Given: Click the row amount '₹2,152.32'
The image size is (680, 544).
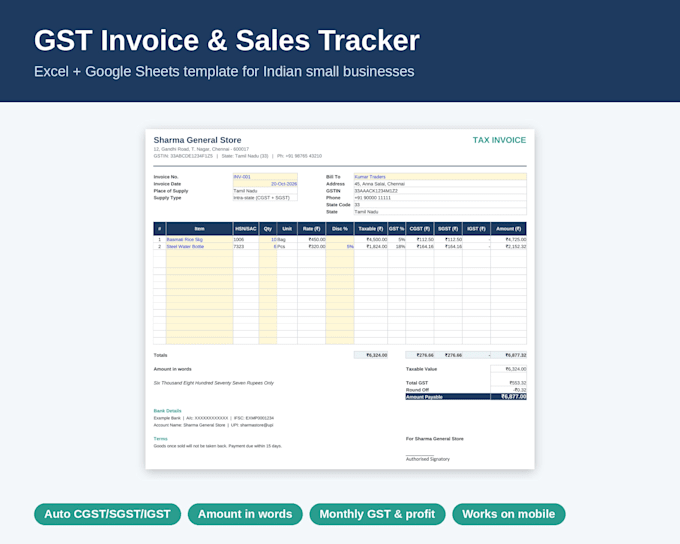Looking at the screenshot, I should pyautogui.click(x=509, y=246).
